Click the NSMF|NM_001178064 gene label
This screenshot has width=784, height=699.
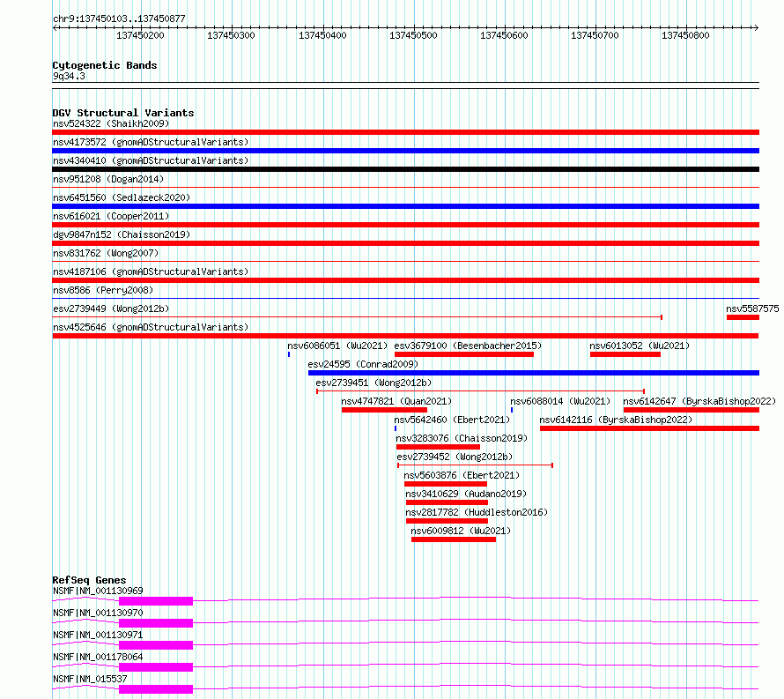coord(98,657)
